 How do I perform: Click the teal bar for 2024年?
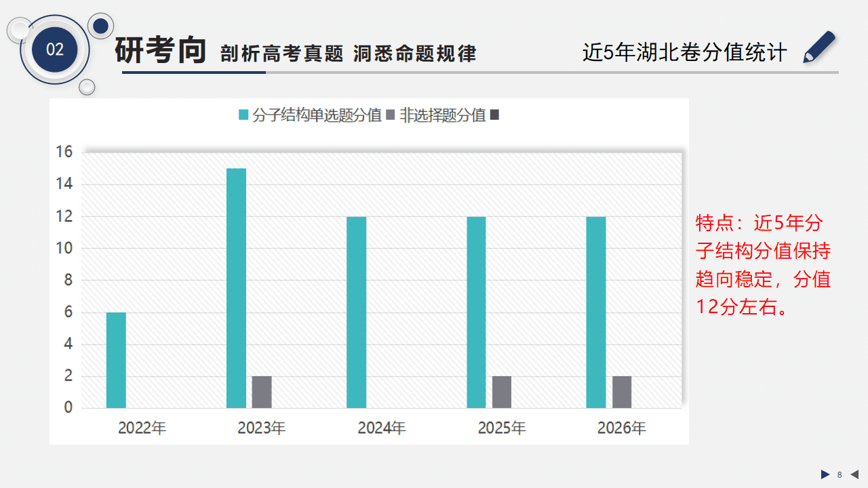click(x=357, y=312)
